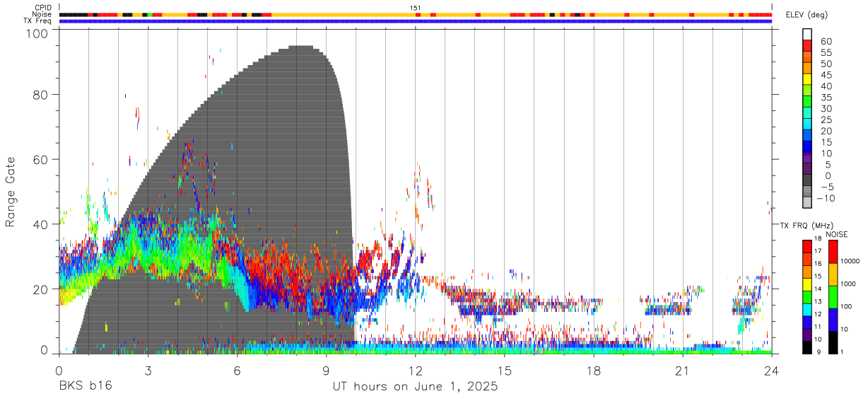Click the 'CPID' row label
The image size is (868, 401).
tap(44, 8)
